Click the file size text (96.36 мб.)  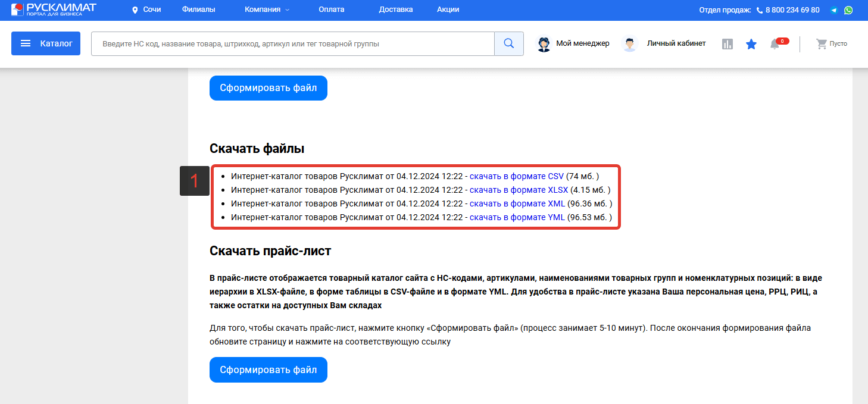[590, 203]
